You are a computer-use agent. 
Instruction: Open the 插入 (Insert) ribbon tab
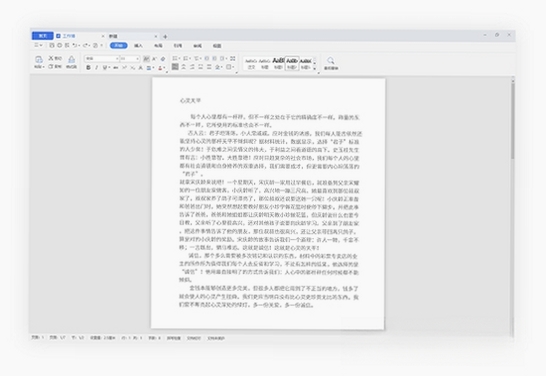[138, 46]
